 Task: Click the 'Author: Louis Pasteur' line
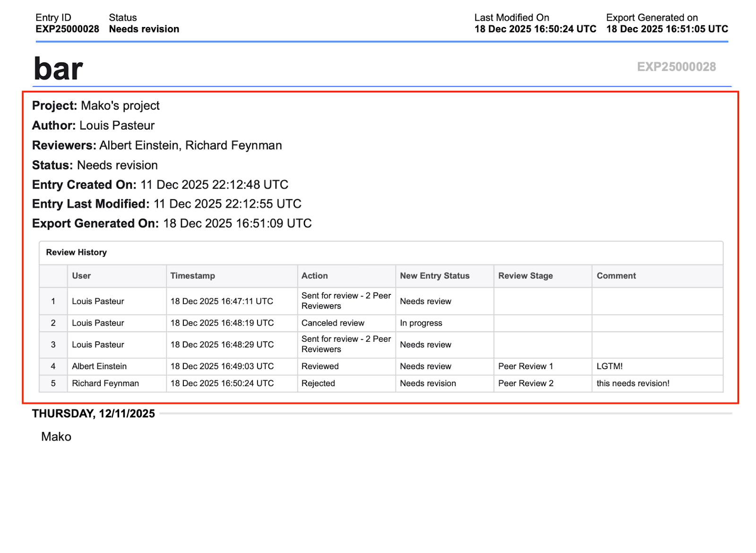[x=93, y=126]
